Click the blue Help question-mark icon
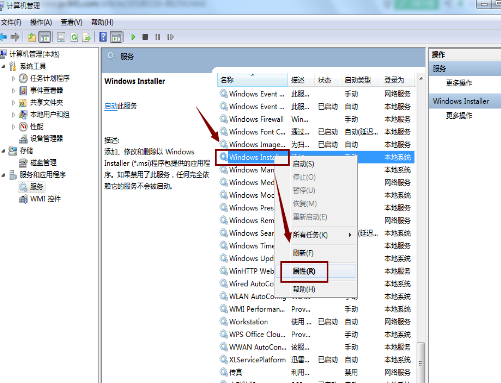This screenshot has width=501, height=383. (x=103, y=37)
